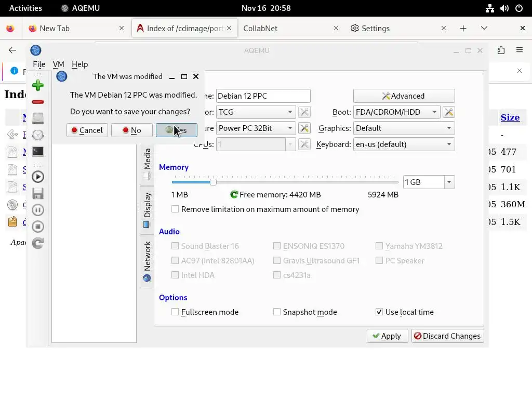Dismiss the Firefox notification bar
The image size is (532, 399).
tap(520, 71)
